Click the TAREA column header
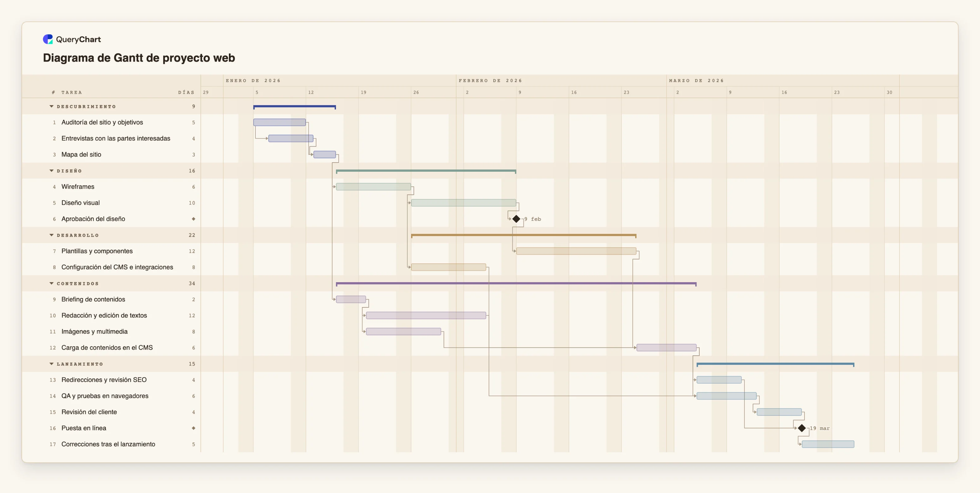Viewport: 980px width, 493px height. pyautogui.click(x=72, y=92)
